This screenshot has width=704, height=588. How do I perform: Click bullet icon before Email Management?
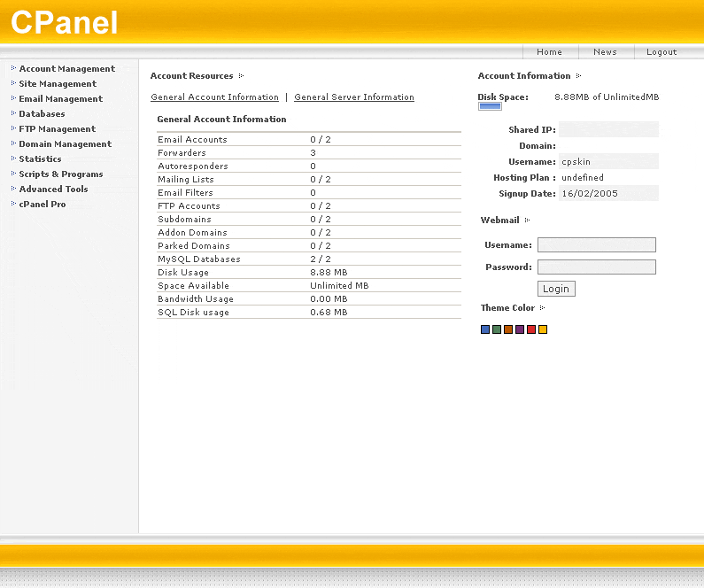pyautogui.click(x=13, y=97)
